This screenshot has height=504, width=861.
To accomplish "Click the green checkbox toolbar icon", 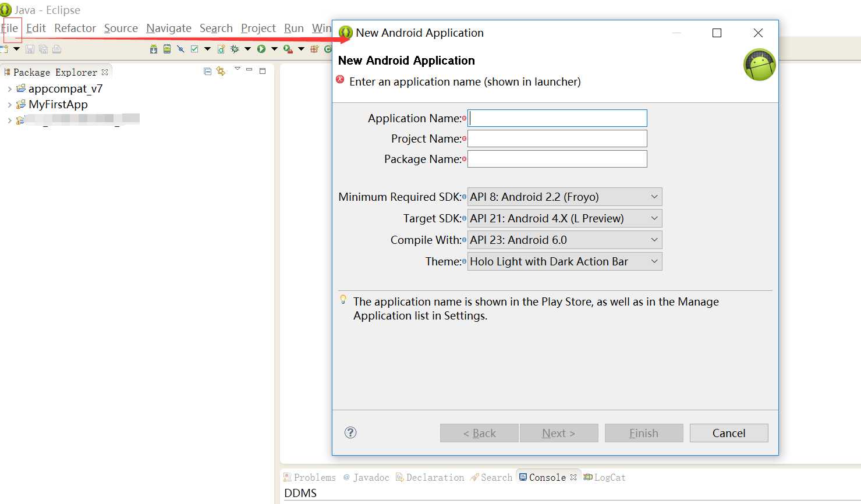I will [194, 49].
